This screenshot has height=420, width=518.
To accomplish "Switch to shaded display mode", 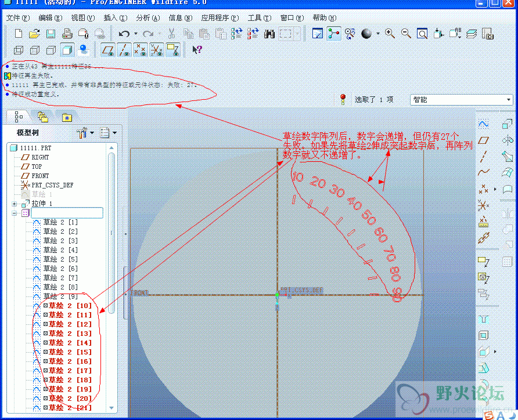I will 67,50.
